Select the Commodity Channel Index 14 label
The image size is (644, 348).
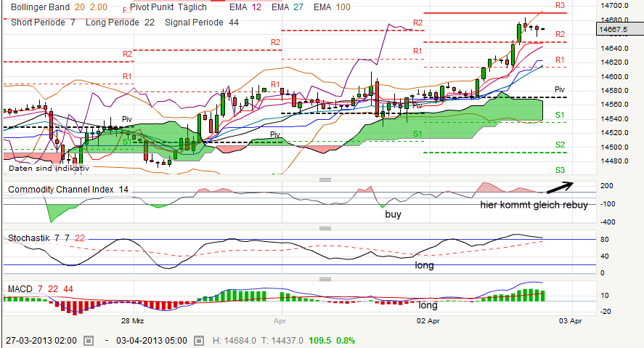(68, 190)
